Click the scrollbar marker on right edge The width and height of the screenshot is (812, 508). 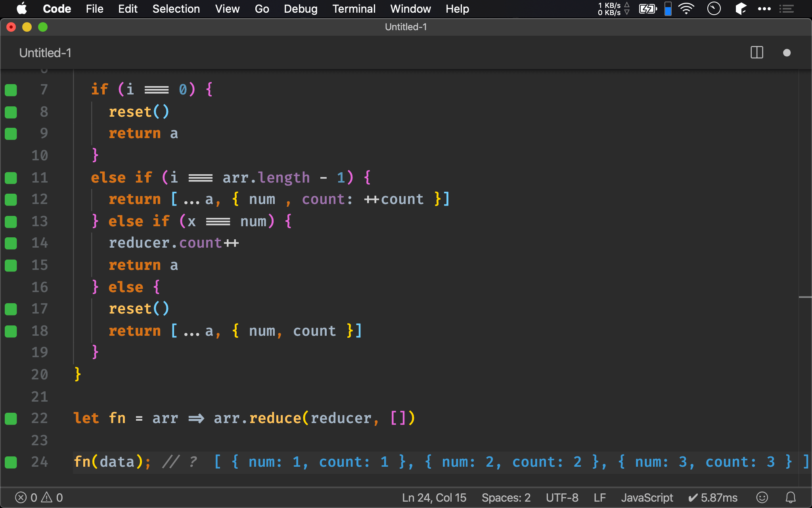pyautogui.click(x=805, y=297)
